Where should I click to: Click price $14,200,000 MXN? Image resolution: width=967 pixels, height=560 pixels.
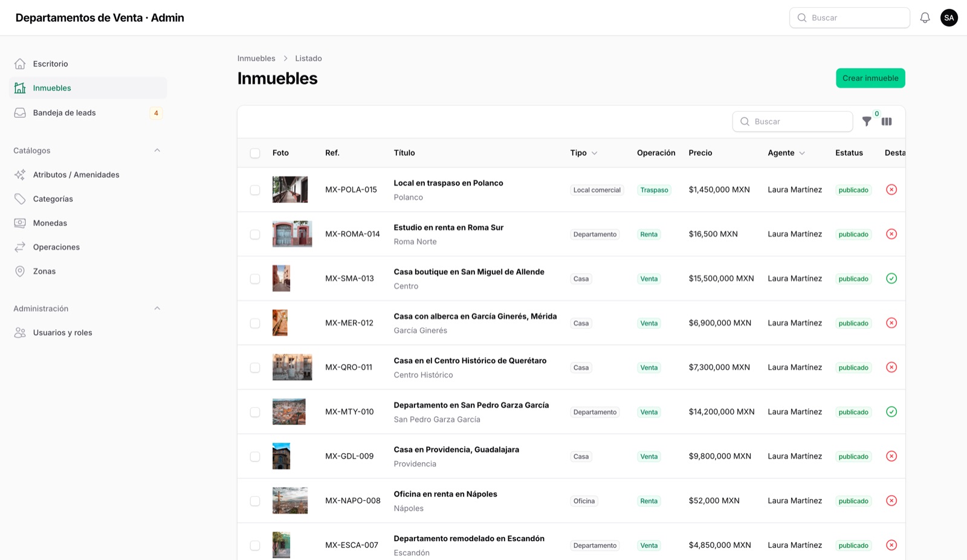point(722,412)
